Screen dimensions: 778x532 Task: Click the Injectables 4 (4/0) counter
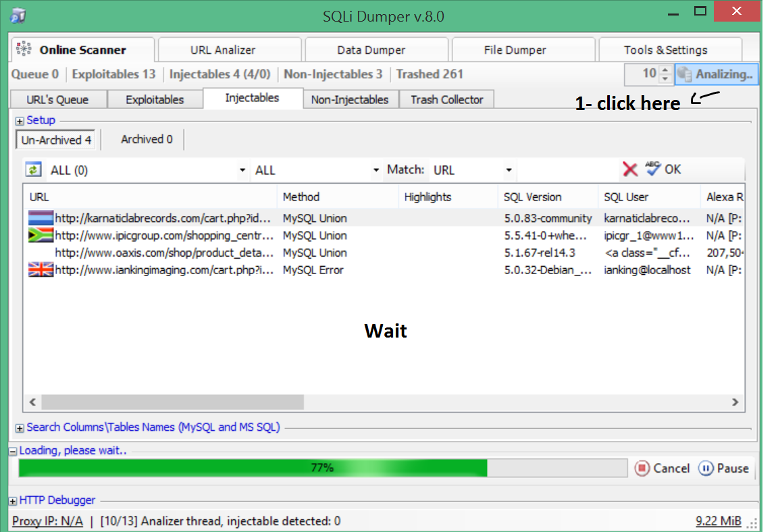coord(219,74)
